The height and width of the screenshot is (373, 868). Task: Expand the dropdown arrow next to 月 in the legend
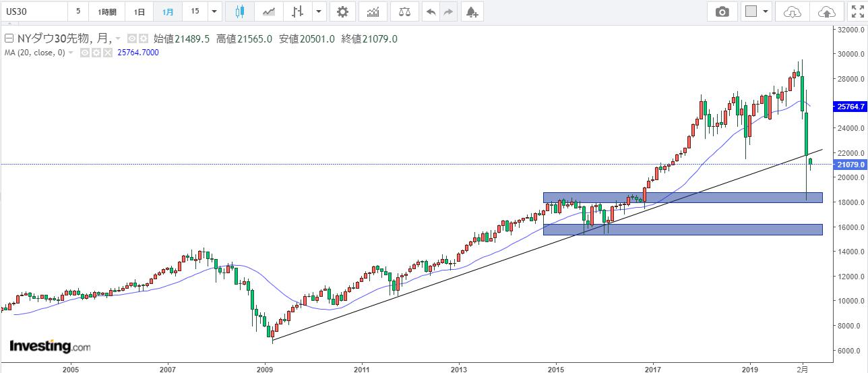pyautogui.click(x=119, y=39)
